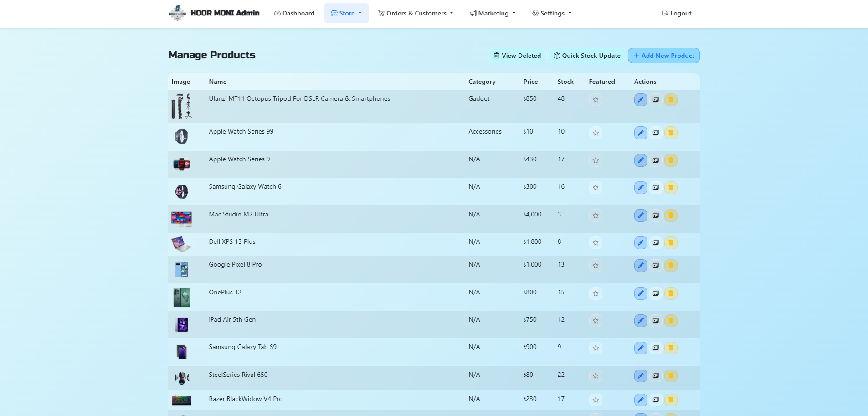
Task: Edit the Ulanzi MT11 Octopus Tripod product
Action: 641,100
